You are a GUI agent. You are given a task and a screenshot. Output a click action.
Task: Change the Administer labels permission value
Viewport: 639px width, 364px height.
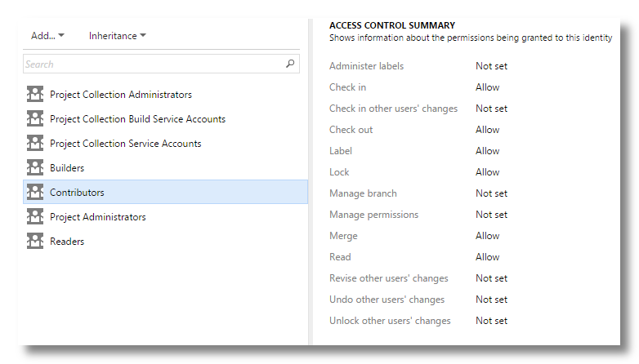point(491,66)
